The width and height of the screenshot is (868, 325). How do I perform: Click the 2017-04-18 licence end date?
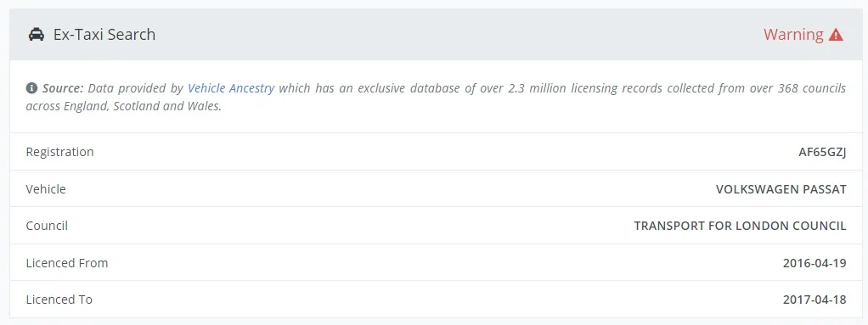[x=814, y=300]
